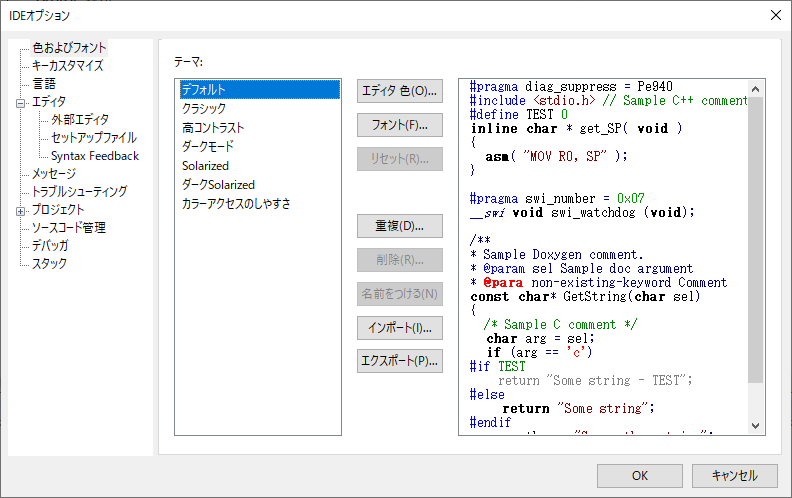Click the エディタ色(O)... button
Screen dimensions: 792x498
click(399, 92)
